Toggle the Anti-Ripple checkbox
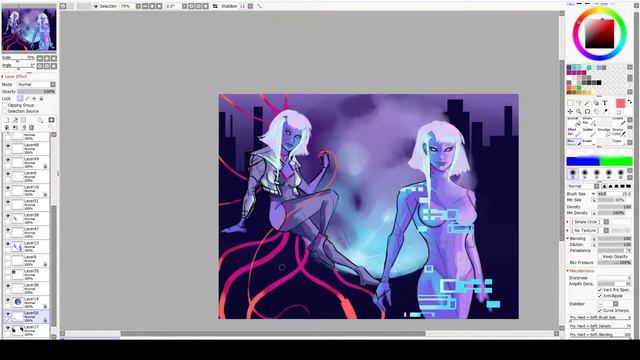This screenshot has height=360, width=640. click(x=600, y=296)
